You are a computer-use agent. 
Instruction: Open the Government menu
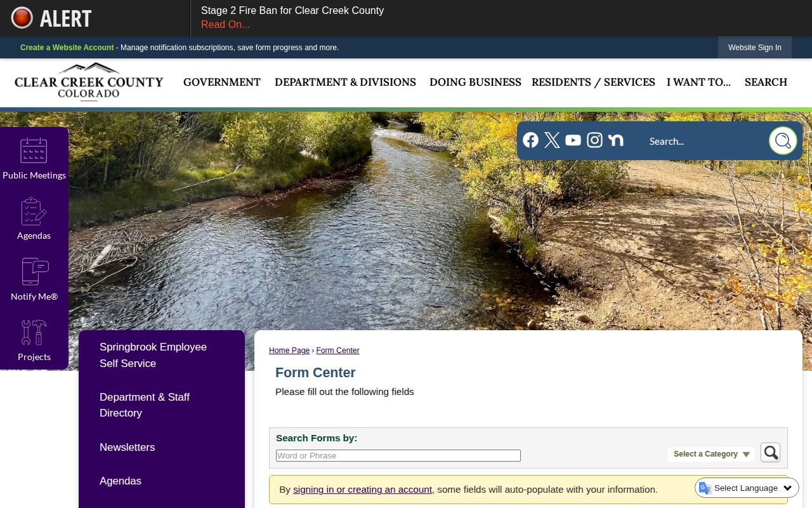point(222,82)
